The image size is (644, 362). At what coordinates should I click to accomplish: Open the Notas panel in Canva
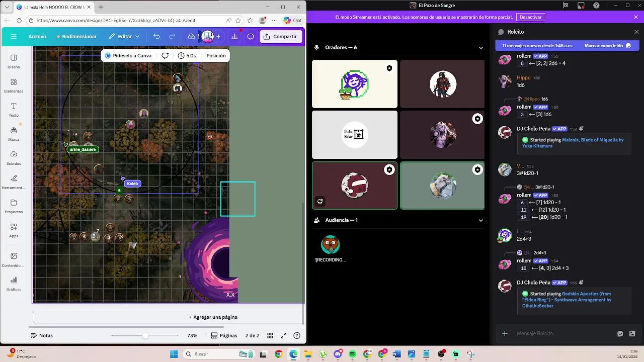[x=42, y=335]
